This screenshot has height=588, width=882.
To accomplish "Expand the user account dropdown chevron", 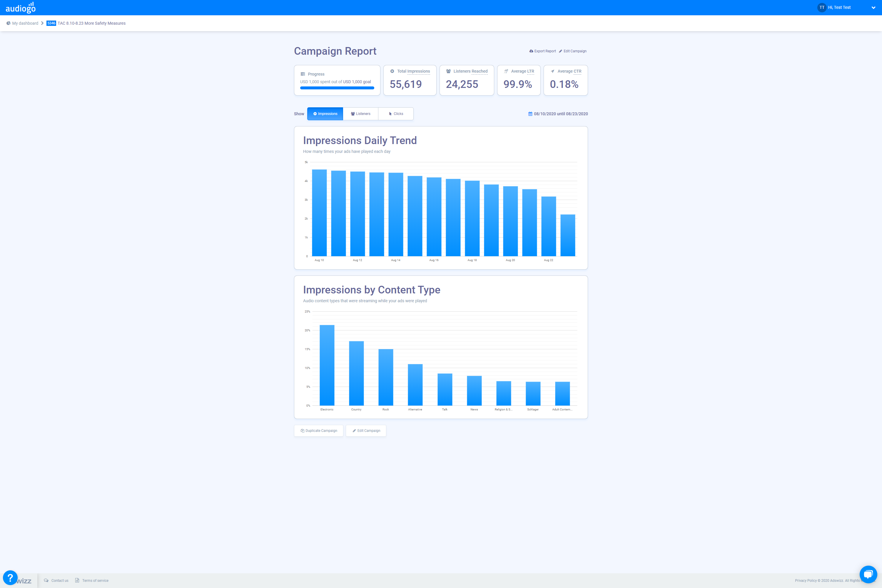I will coord(873,8).
